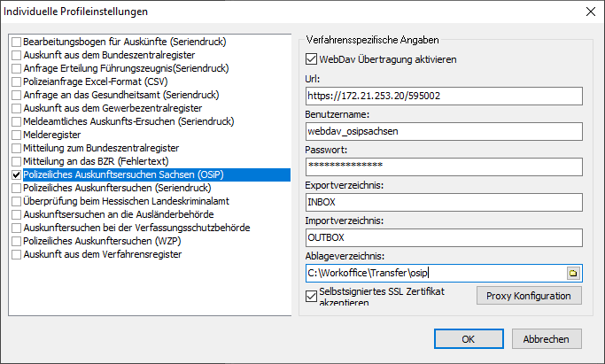The width and height of the screenshot is (605, 364).
Task: Select the Exportverzeichnis field containing INBOX
Action: pos(442,202)
